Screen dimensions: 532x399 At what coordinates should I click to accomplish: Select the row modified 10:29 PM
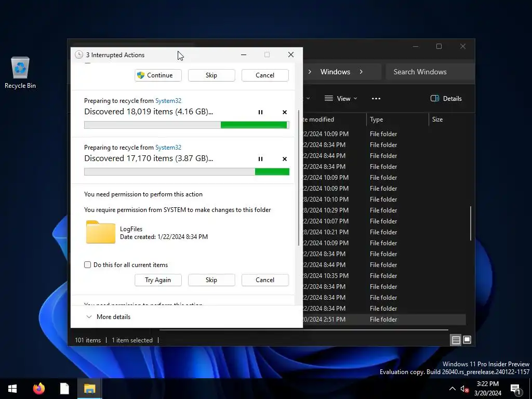pyautogui.click(x=383, y=210)
